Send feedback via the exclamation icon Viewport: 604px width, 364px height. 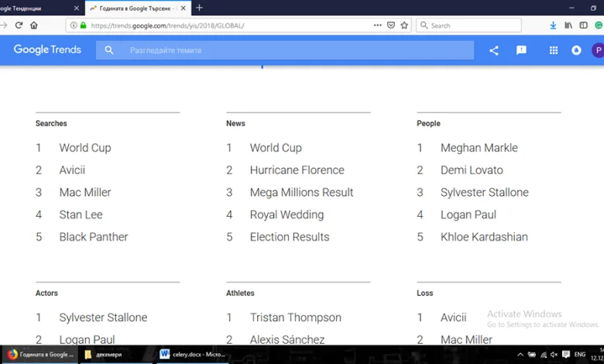tap(521, 50)
